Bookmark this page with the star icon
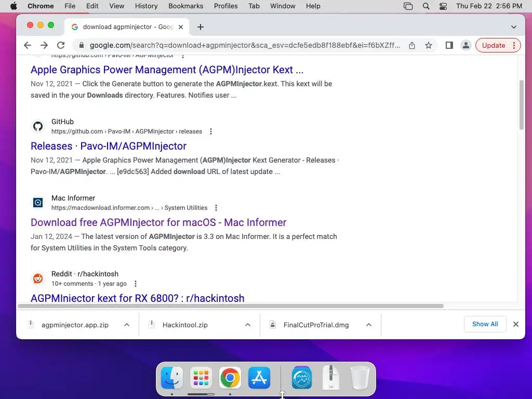 tap(429, 46)
